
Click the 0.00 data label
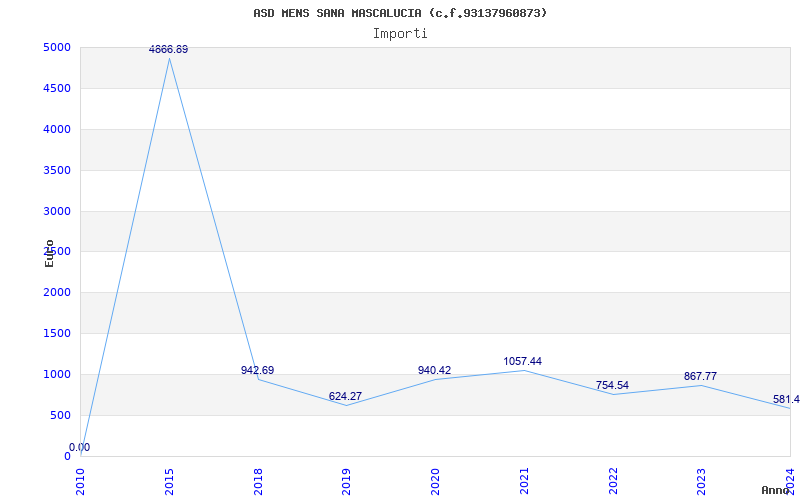[80, 447]
